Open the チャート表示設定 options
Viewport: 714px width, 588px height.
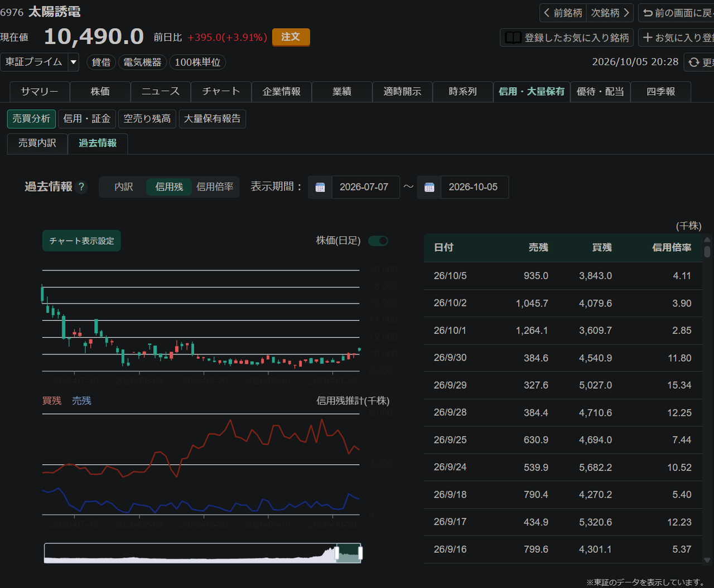coord(81,241)
